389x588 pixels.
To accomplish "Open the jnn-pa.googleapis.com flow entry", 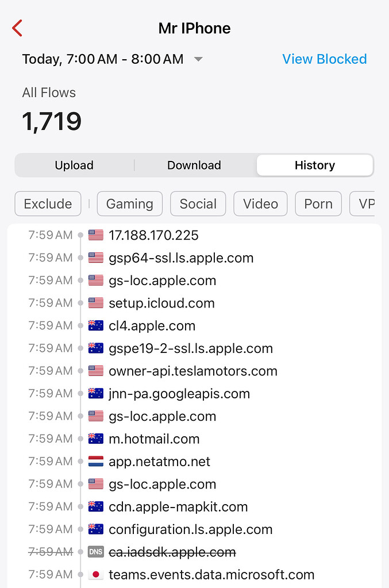I will point(179,394).
